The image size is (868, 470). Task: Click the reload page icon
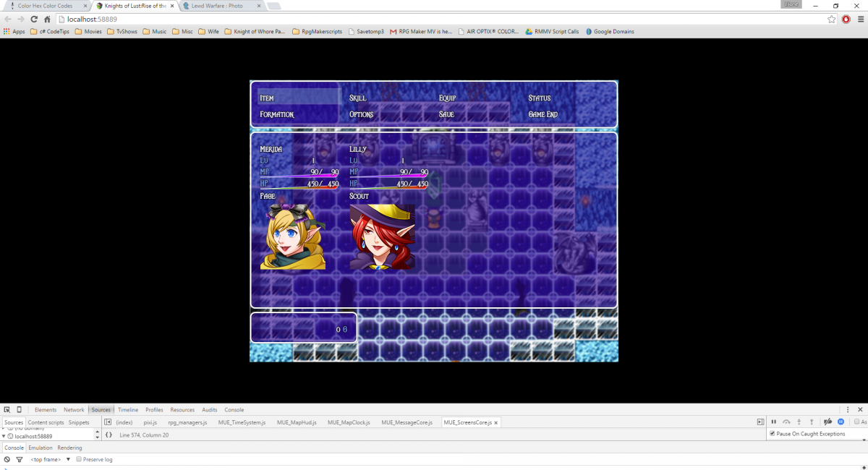pos(34,19)
